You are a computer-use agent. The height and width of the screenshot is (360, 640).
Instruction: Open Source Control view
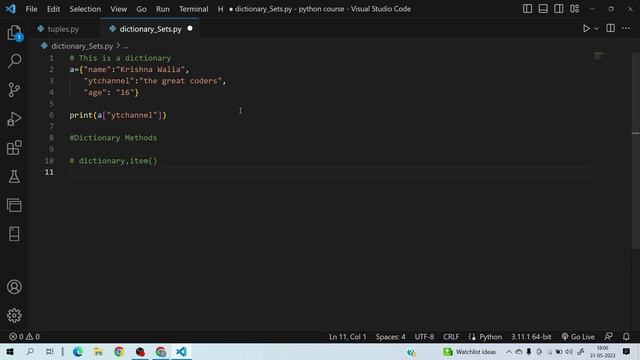(x=14, y=89)
